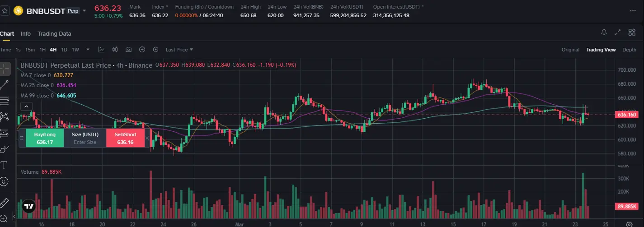Open the Index price info

160,7
